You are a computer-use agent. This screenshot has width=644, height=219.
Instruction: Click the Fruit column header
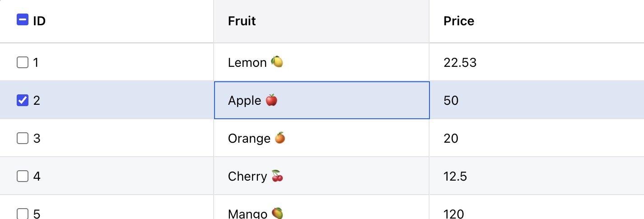click(x=242, y=21)
